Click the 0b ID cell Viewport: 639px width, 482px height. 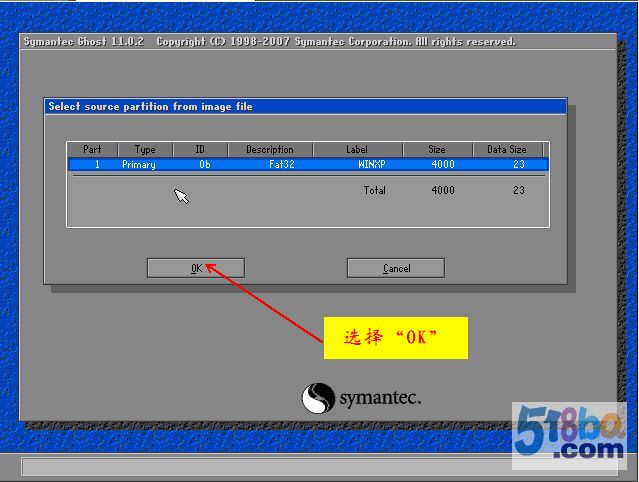pyautogui.click(x=205, y=165)
